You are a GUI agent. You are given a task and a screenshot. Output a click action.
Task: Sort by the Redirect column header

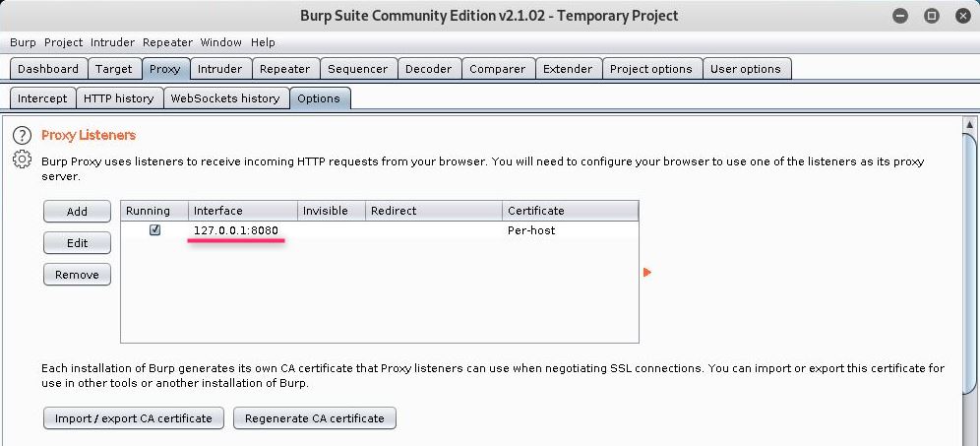434,211
